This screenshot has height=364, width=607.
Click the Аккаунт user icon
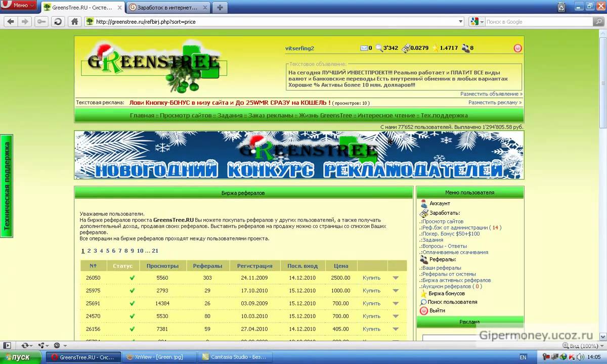coord(424,203)
